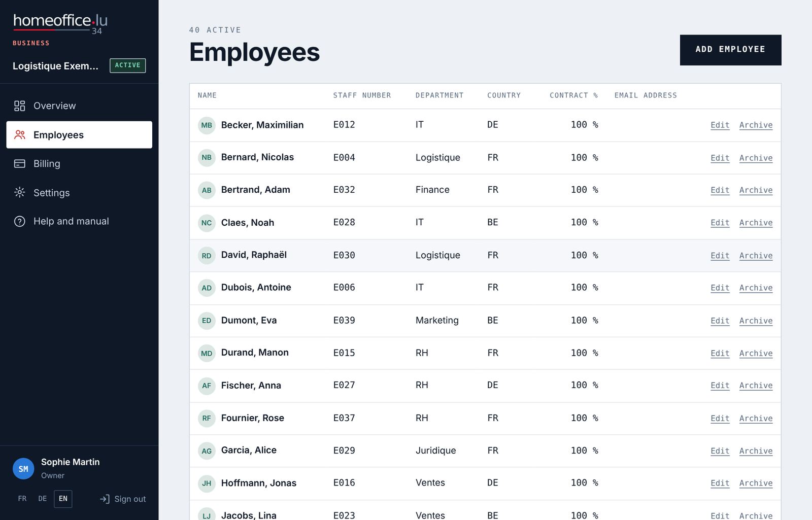The image size is (812, 520).
Task: Click the SM user avatar
Action: 23,469
